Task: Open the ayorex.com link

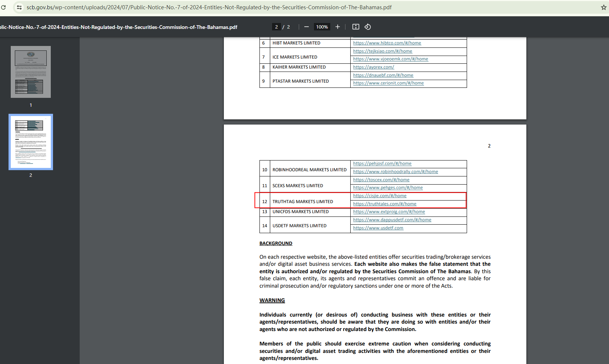Action: [373, 67]
